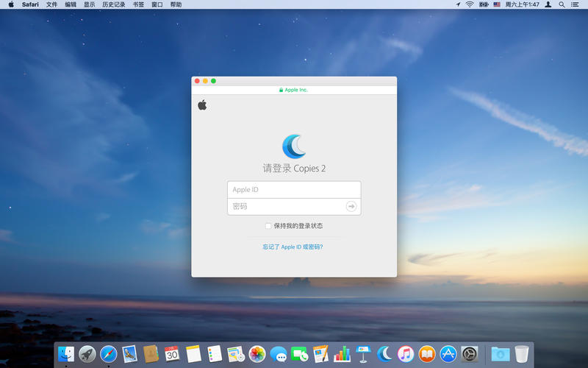The width and height of the screenshot is (588, 368).
Task: Open the 显示 menu
Action: [x=89, y=4]
